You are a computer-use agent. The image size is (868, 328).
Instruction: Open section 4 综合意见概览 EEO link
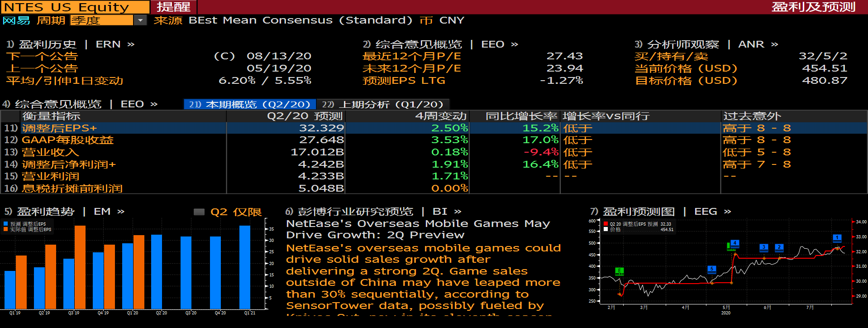[x=80, y=104]
